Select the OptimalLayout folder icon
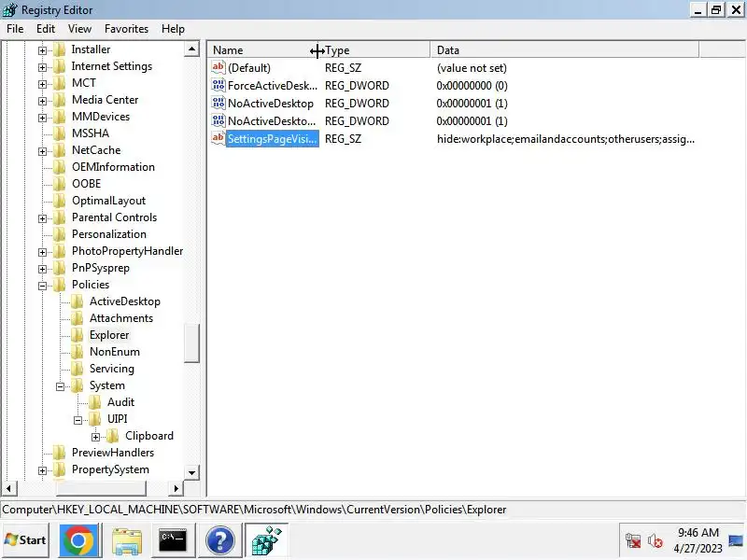 (x=60, y=201)
